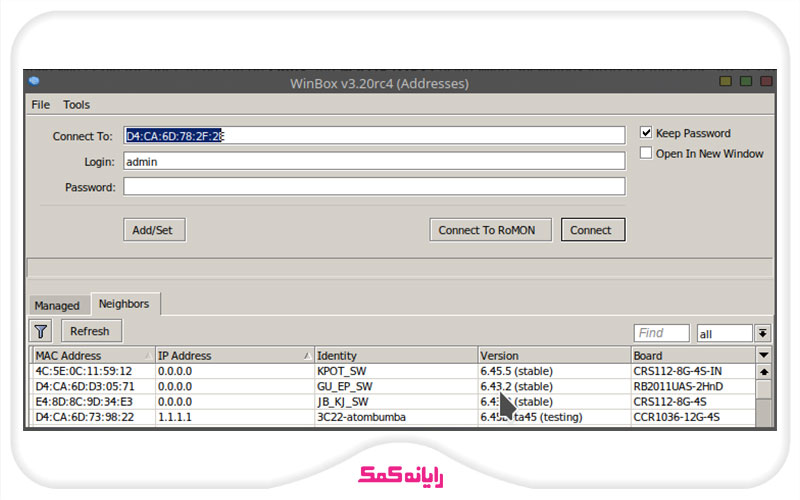Click into the Find search box
This screenshot has height=500, width=800.
pyautogui.click(x=661, y=333)
